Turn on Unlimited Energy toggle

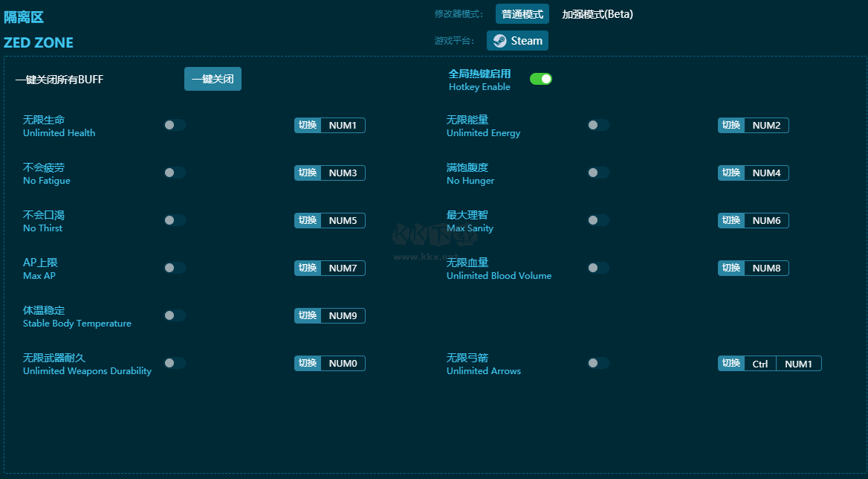coord(598,125)
